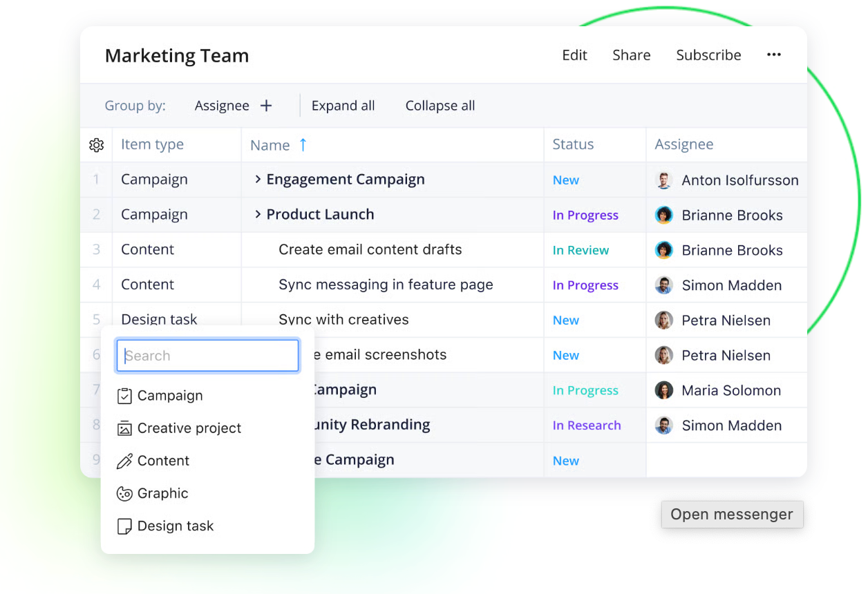Click Anton Isolfursson's avatar
868x594 pixels.
tap(663, 180)
